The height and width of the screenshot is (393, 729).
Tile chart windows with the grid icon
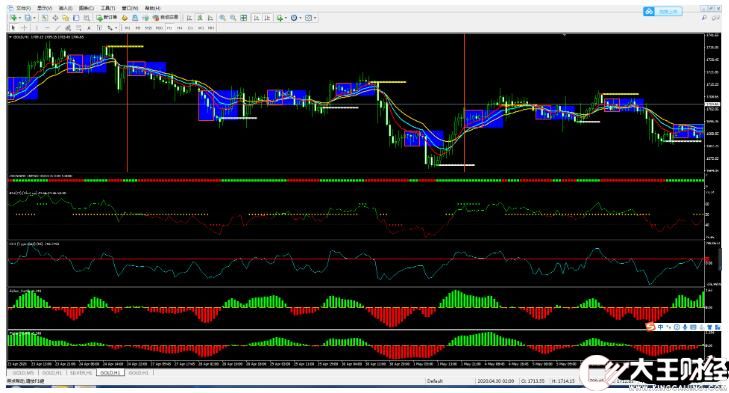tap(244, 18)
